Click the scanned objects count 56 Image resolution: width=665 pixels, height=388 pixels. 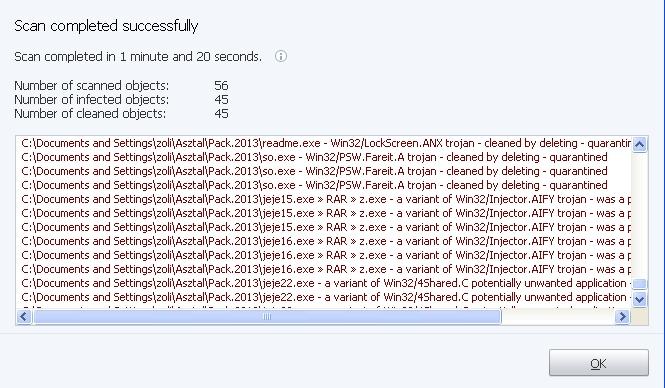pyautogui.click(x=221, y=85)
